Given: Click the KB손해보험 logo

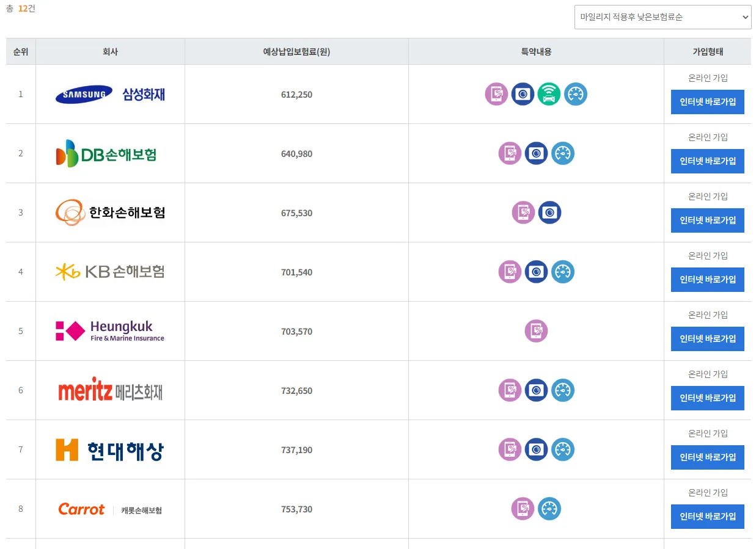Looking at the screenshot, I should [110, 272].
